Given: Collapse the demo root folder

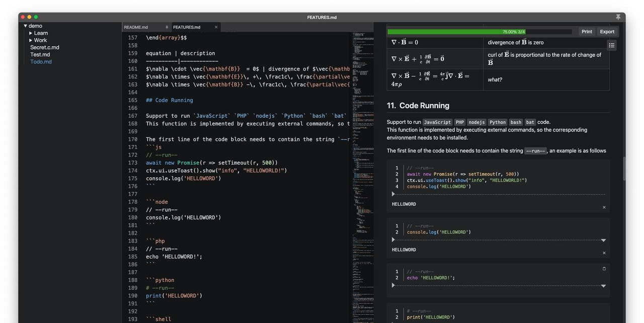Looking at the screenshot, I should 26,26.
